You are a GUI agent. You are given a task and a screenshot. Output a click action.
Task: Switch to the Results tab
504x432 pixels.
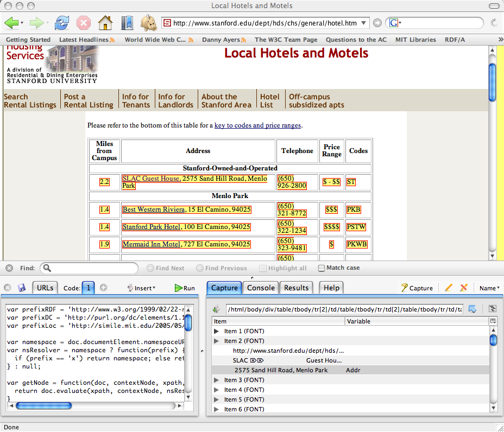click(296, 288)
